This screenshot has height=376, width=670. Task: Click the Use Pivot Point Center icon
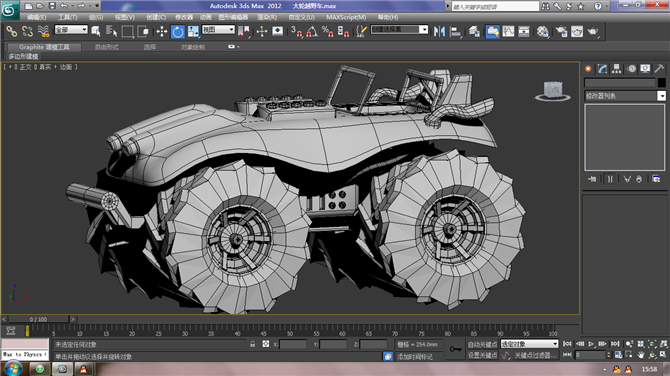pyautogui.click(x=244, y=31)
